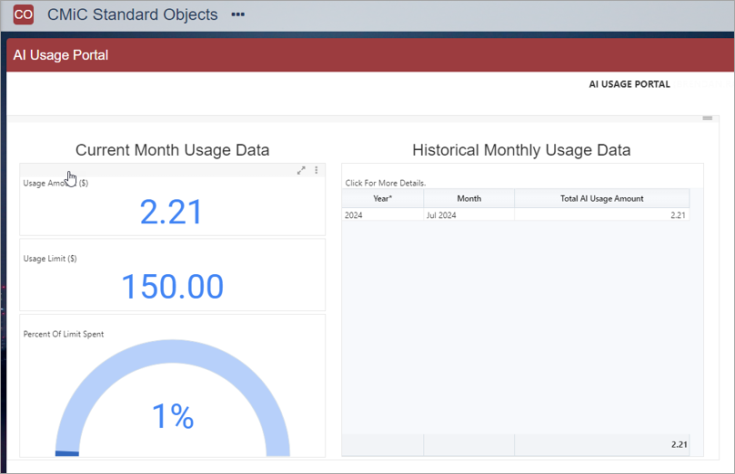Click the Percent Of Limit Spent gauge arc
The image size is (735, 474).
[x=172, y=352]
